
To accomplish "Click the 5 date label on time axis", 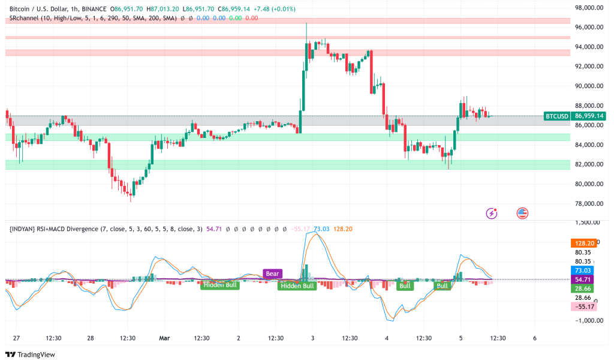I will [x=460, y=338].
